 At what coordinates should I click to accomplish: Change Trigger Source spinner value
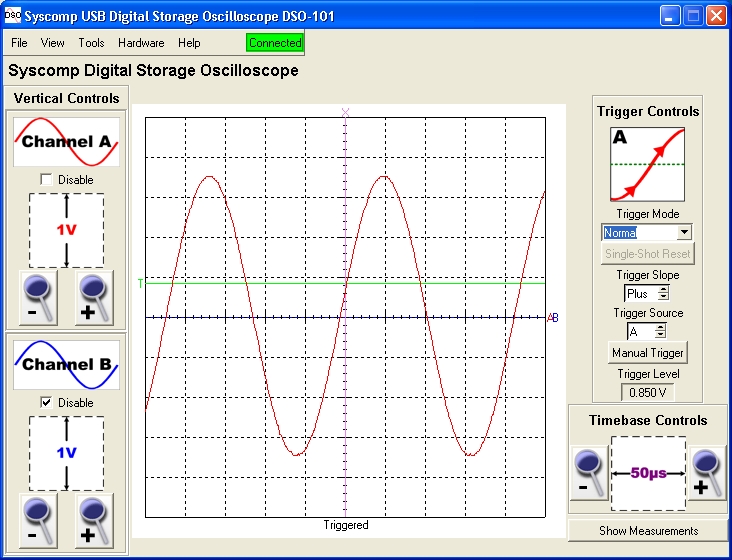pos(660,332)
